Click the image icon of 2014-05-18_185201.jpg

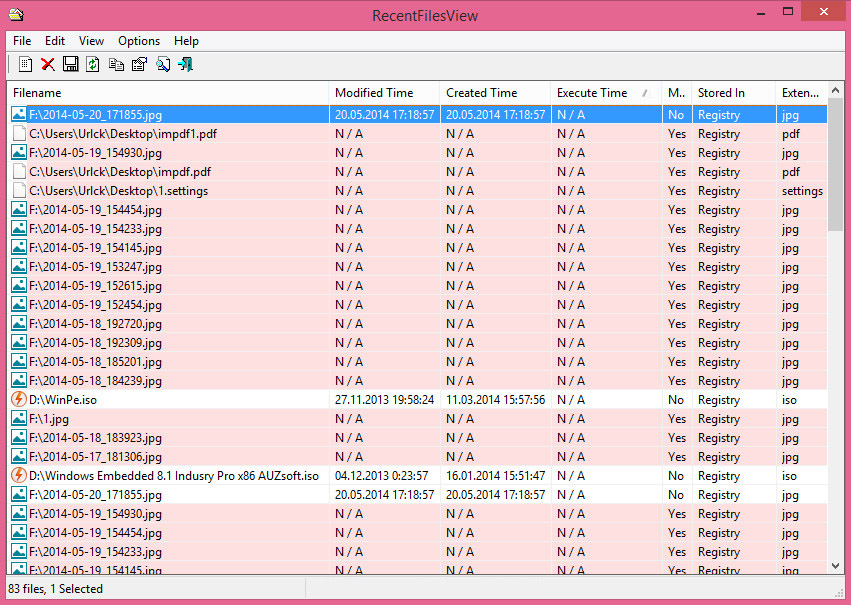pyautogui.click(x=18, y=361)
